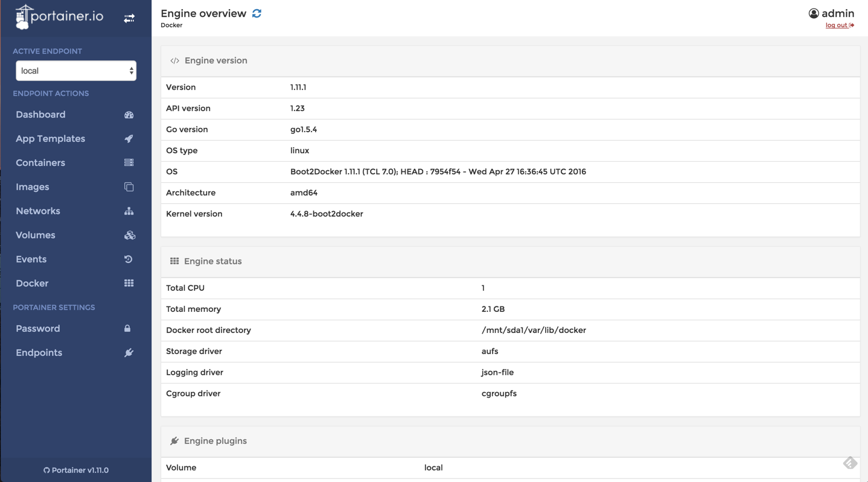The image size is (868, 482).
Task: Click the Total memory value 2.1 GB
Action: coord(493,309)
